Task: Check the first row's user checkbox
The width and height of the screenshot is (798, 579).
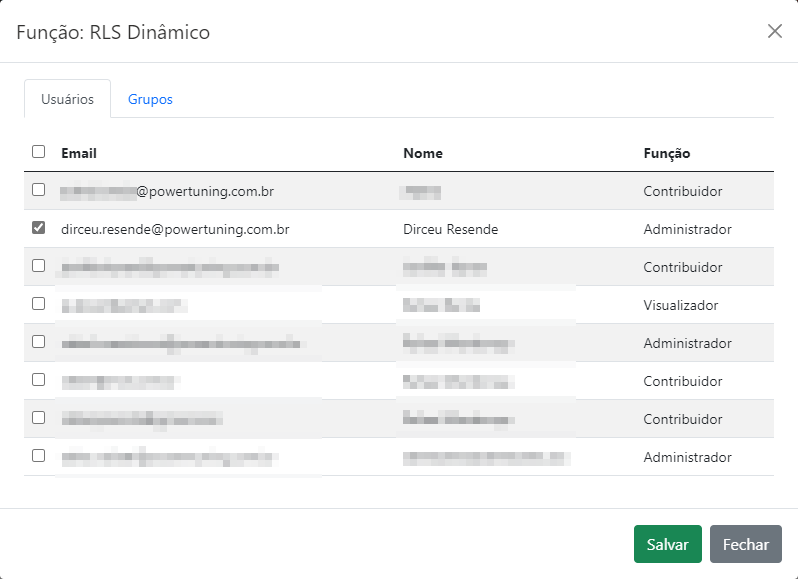Action: [39, 190]
